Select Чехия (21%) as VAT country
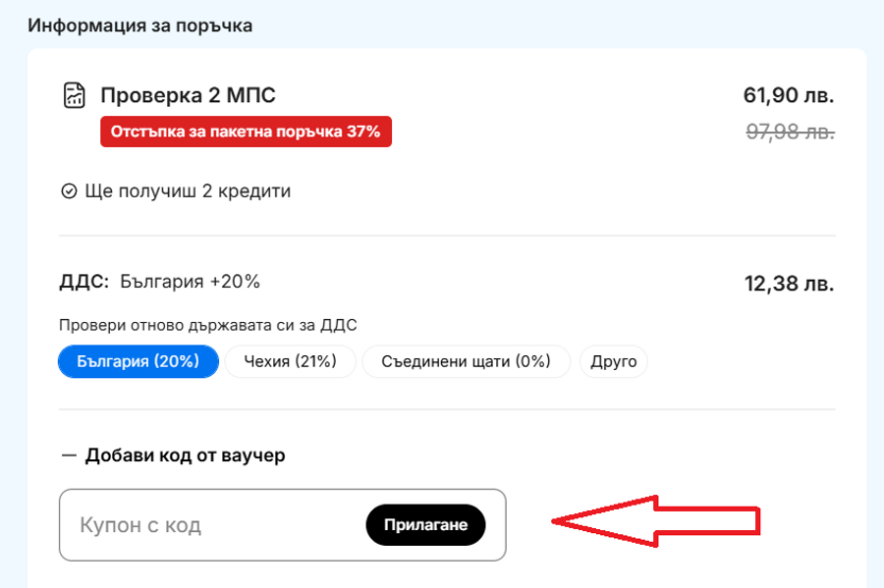884x588 pixels. click(x=290, y=361)
